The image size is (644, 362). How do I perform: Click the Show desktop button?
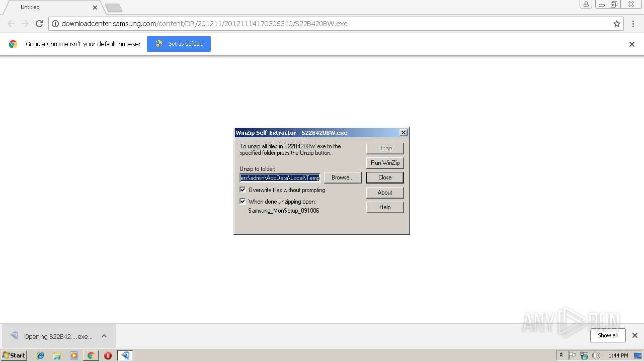click(x=638, y=355)
